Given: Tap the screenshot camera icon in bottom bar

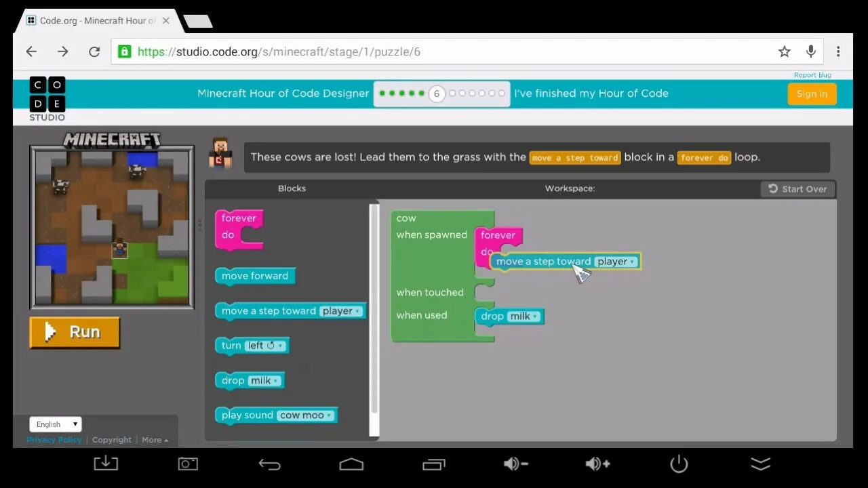Looking at the screenshot, I should 188,464.
